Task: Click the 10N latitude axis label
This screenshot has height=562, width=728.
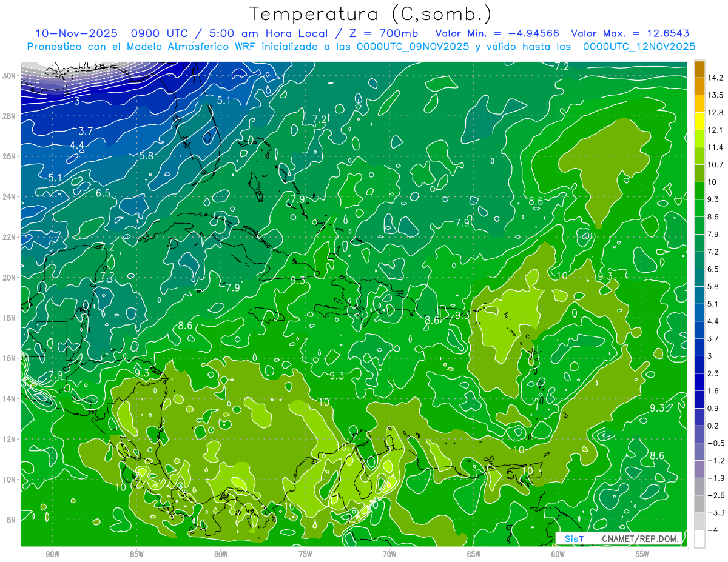Action: [x=9, y=479]
